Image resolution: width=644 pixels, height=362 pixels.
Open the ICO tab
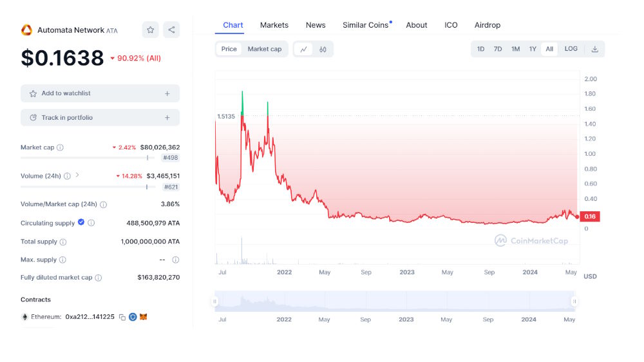click(451, 25)
